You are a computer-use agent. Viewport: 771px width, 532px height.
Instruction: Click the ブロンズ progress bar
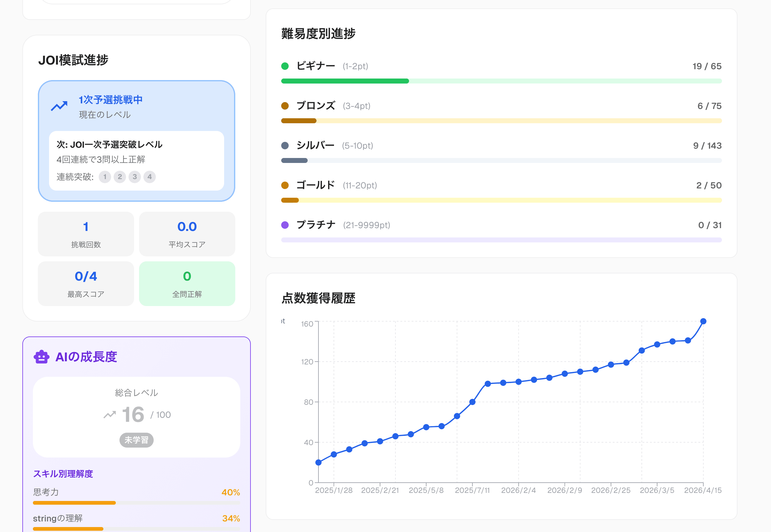tap(501, 121)
